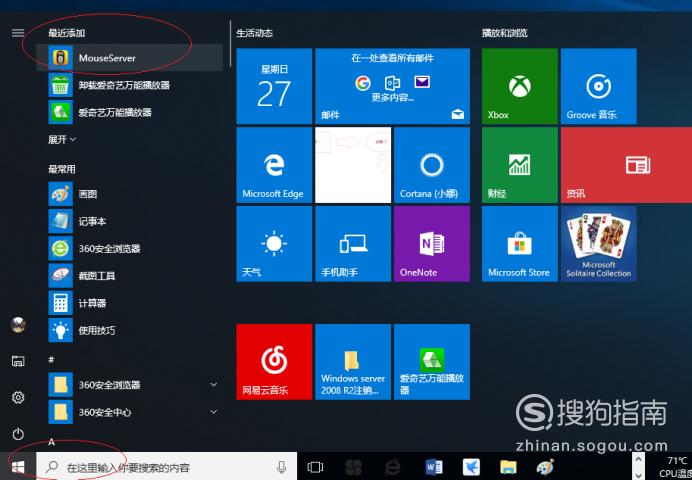Expand the 360安全中心 folder chevron
The width and height of the screenshot is (692, 480).
tap(214, 412)
